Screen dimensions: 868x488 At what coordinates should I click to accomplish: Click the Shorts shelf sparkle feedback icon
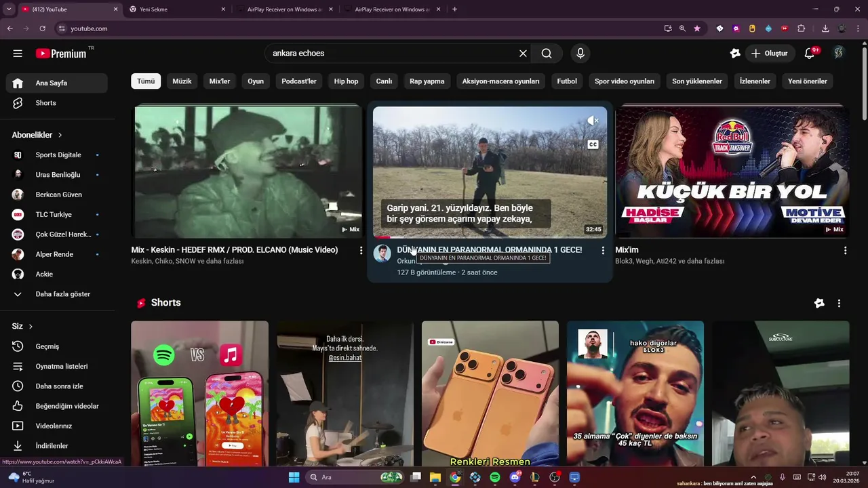pyautogui.click(x=819, y=303)
